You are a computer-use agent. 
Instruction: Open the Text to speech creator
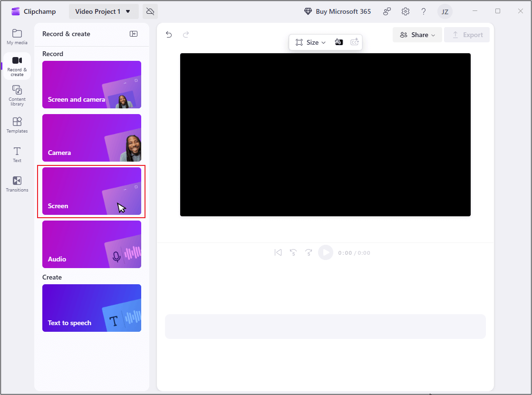click(x=91, y=308)
